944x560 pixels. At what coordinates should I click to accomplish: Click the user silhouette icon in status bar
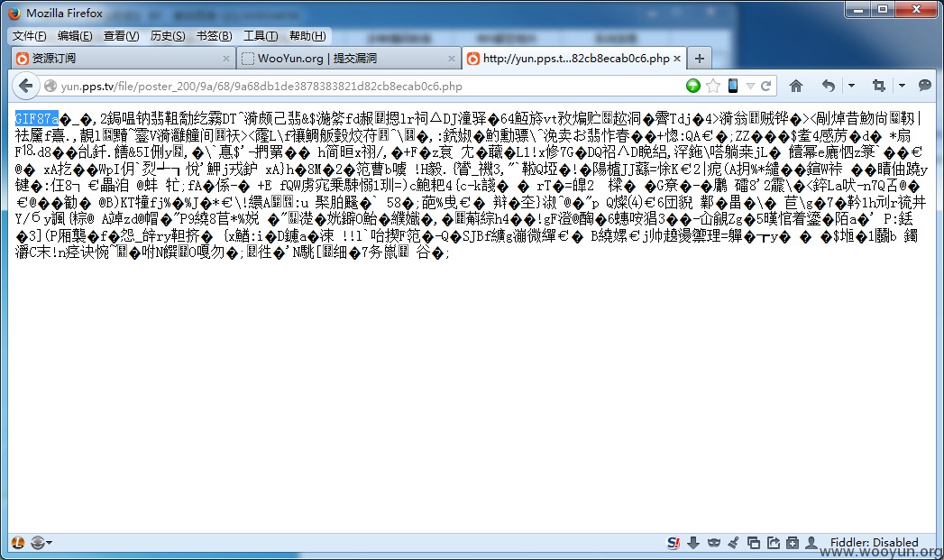tap(811, 543)
